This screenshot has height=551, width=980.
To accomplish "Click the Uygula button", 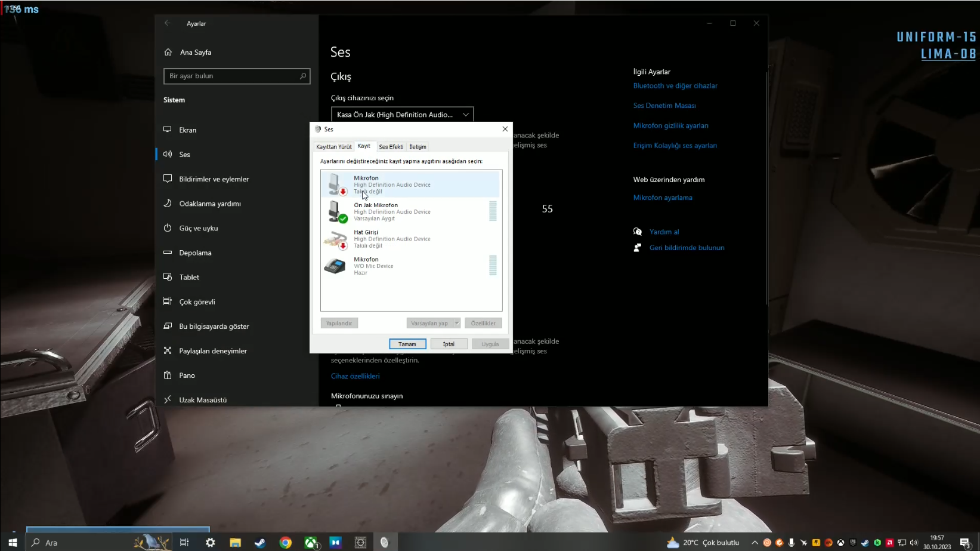I will click(x=490, y=344).
